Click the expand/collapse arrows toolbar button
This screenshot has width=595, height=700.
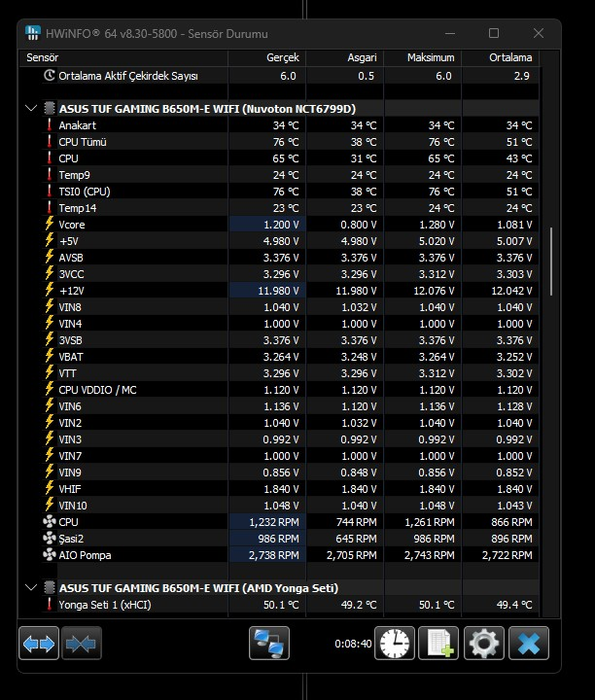click(39, 643)
